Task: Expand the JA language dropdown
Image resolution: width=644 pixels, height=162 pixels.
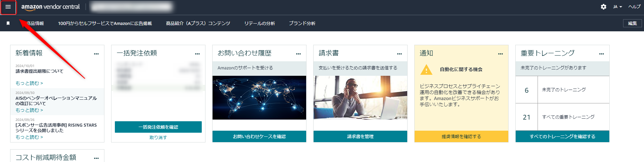Action: [x=617, y=7]
